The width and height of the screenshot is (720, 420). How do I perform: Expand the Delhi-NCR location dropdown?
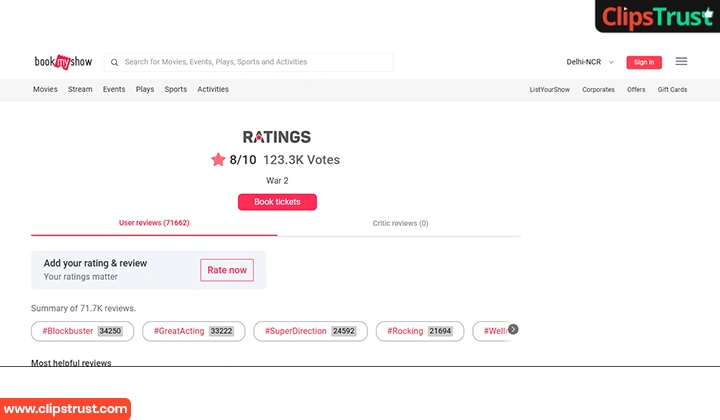590,62
